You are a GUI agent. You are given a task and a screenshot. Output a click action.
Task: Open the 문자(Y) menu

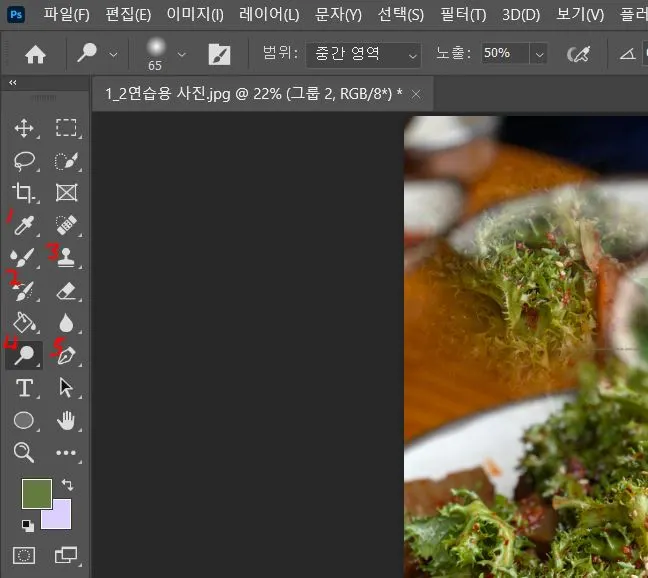click(x=338, y=15)
